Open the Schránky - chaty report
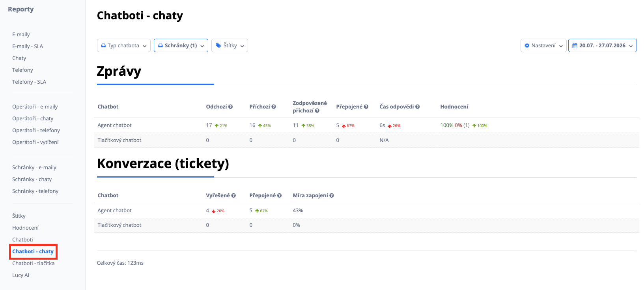644x290 pixels. pyautogui.click(x=32, y=179)
